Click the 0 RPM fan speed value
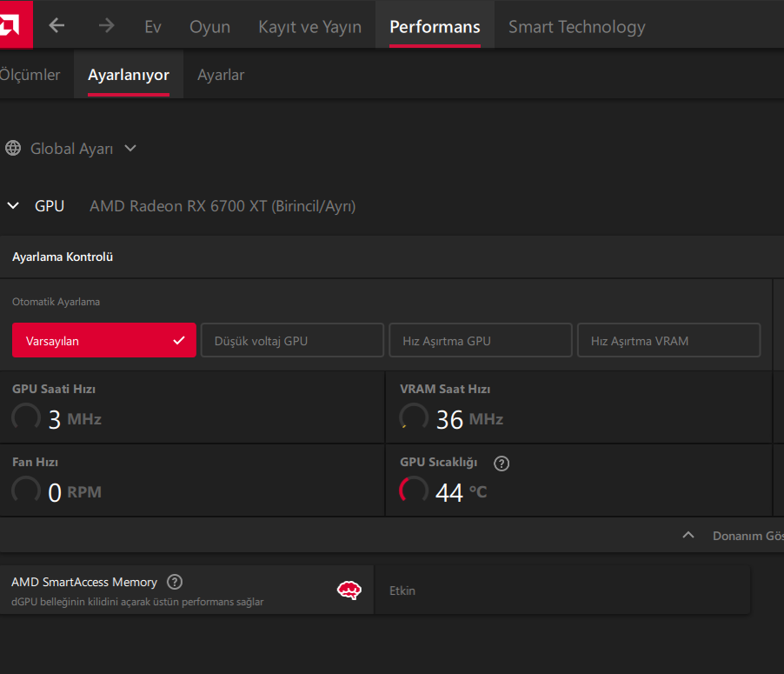Image resolution: width=784 pixels, height=674 pixels. point(75,492)
